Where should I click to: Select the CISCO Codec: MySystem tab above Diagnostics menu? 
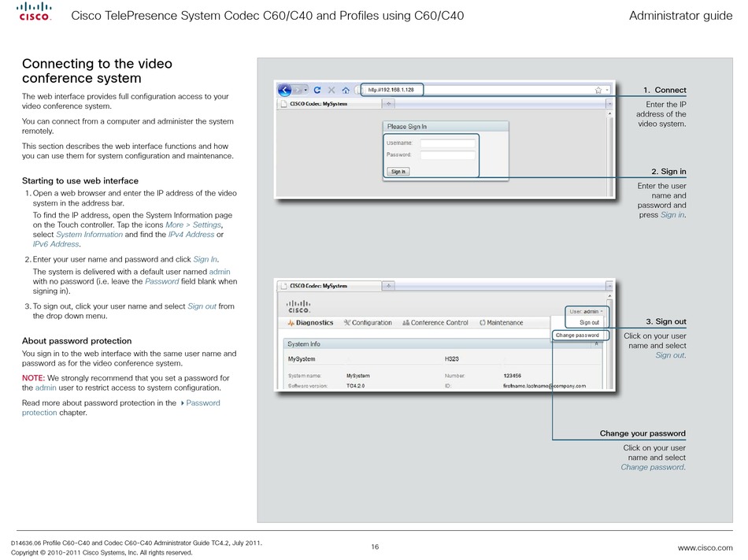[x=329, y=286]
